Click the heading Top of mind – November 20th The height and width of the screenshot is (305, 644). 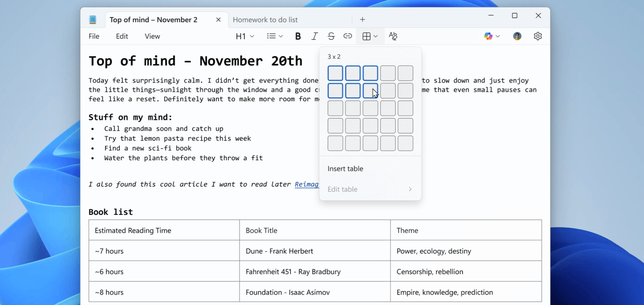[x=196, y=61]
